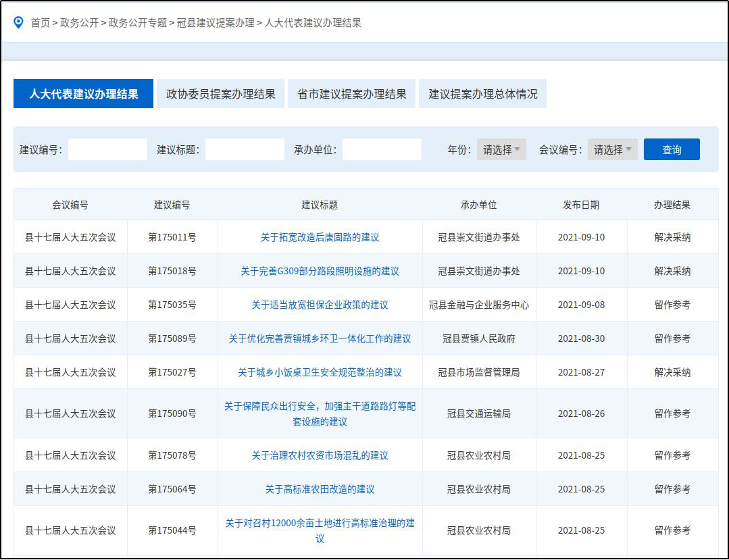Select cell 第175089号
The height and width of the screenshot is (560, 729).
[172, 339]
